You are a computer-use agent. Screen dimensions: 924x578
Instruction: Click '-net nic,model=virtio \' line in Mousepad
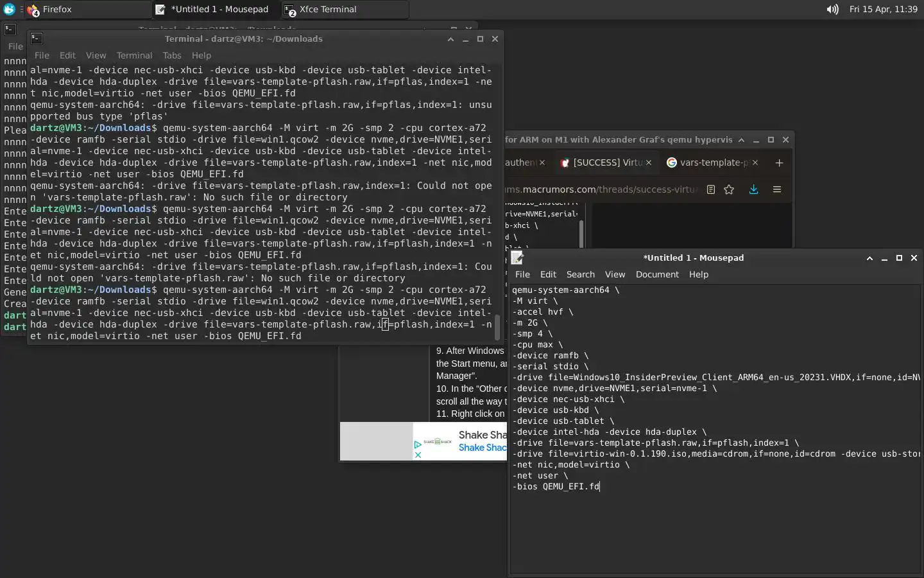tap(570, 464)
